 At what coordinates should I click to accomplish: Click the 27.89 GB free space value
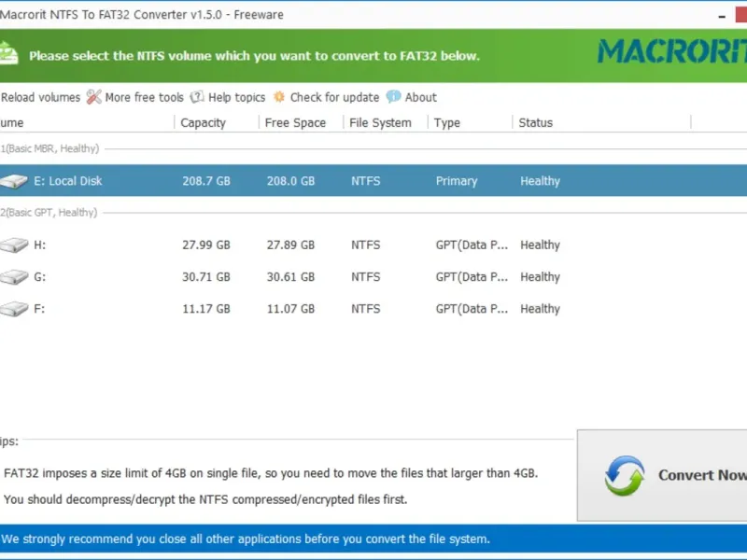point(290,245)
